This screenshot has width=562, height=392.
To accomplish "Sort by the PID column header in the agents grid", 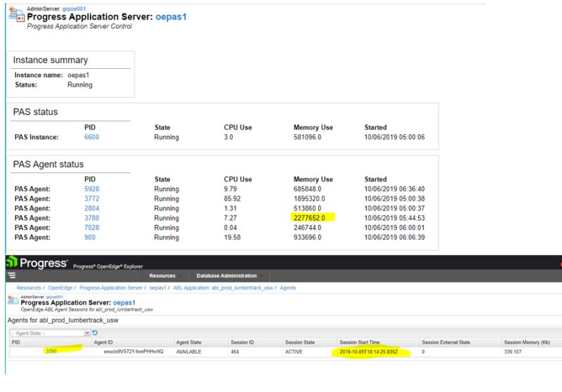I will coord(51,342).
